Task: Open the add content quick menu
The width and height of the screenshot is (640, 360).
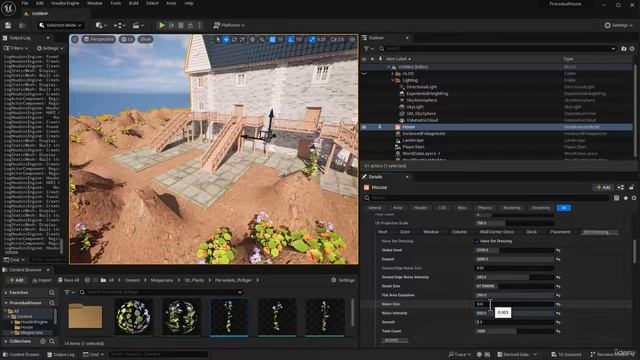Action: click(101, 25)
